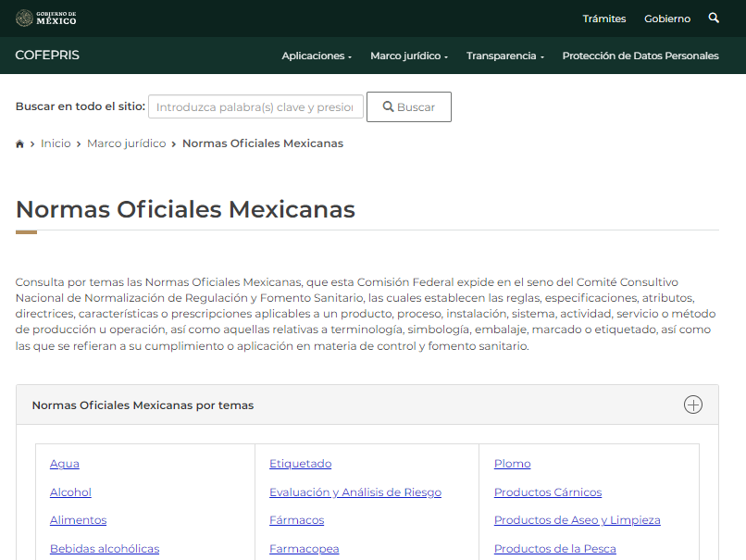The height and width of the screenshot is (560, 746).
Task: Click the home icon in the breadcrumb
Action: point(19,143)
